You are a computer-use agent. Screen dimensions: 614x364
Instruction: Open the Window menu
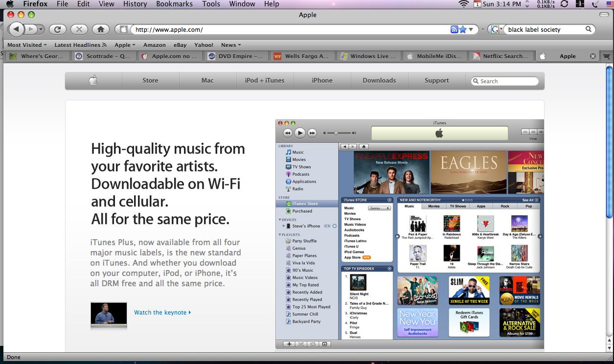[242, 4]
